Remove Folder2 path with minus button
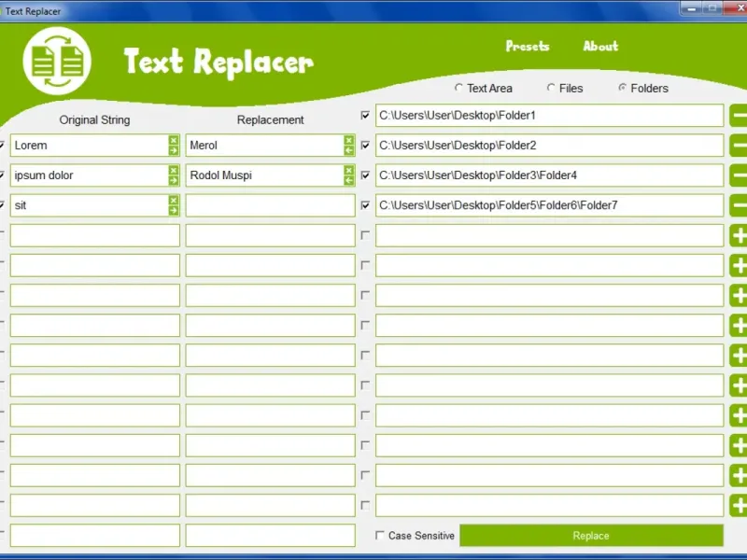The width and height of the screenshot is (747, 560). coord(739,146)
